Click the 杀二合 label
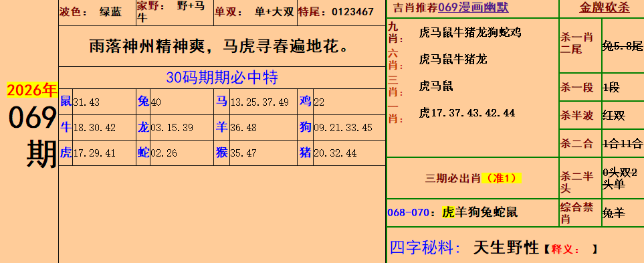Screen dimensions: 644x263 [576, 143]
